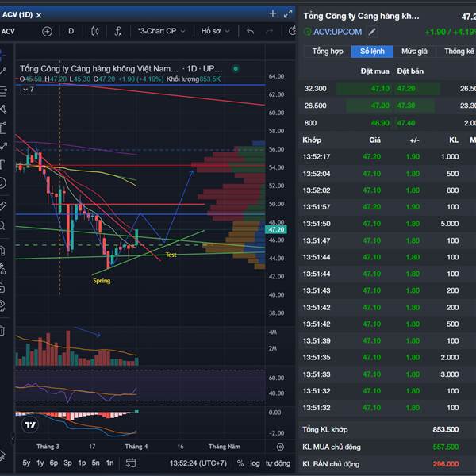This screenshot has height=476, width=476.
Task: Select the Text annotation tool
Action: (x=2, y=164)
